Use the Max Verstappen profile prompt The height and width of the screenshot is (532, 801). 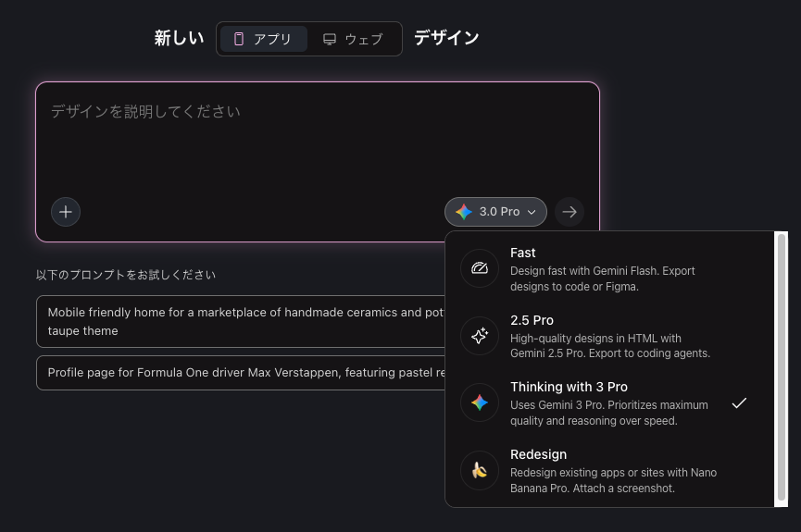point(241,373)
